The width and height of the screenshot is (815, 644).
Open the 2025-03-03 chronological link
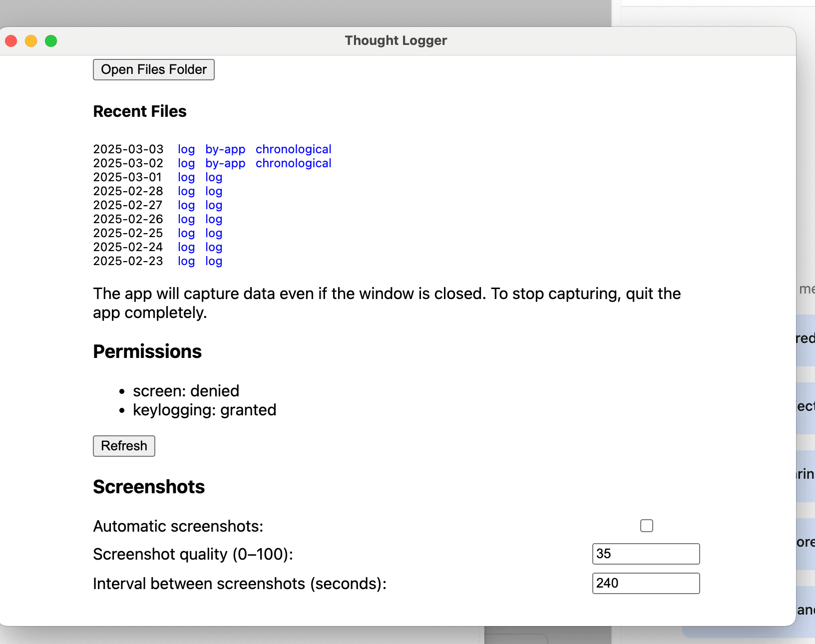tap(294, 149)
